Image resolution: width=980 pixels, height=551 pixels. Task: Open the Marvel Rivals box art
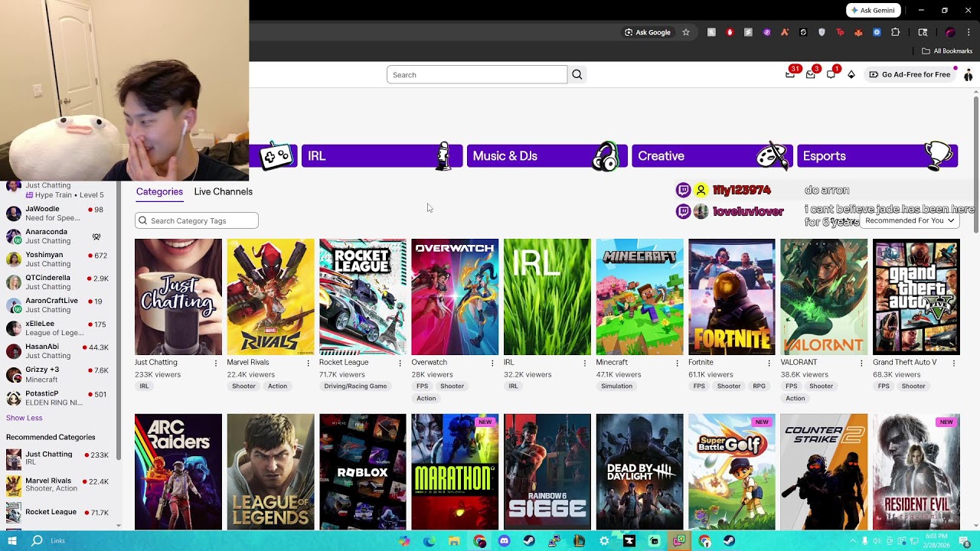coord(270,297)
